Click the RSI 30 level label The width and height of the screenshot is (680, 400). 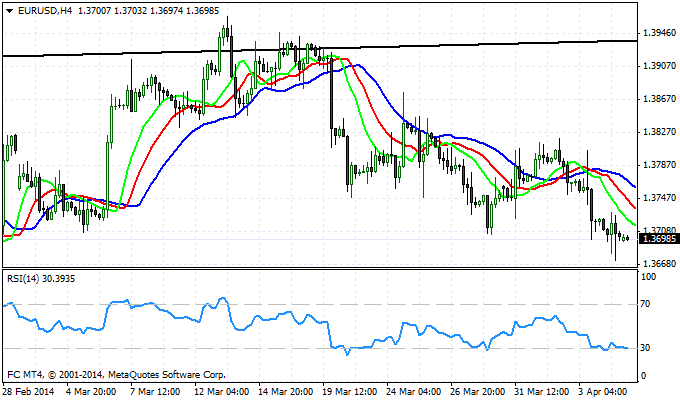[645, 348]
